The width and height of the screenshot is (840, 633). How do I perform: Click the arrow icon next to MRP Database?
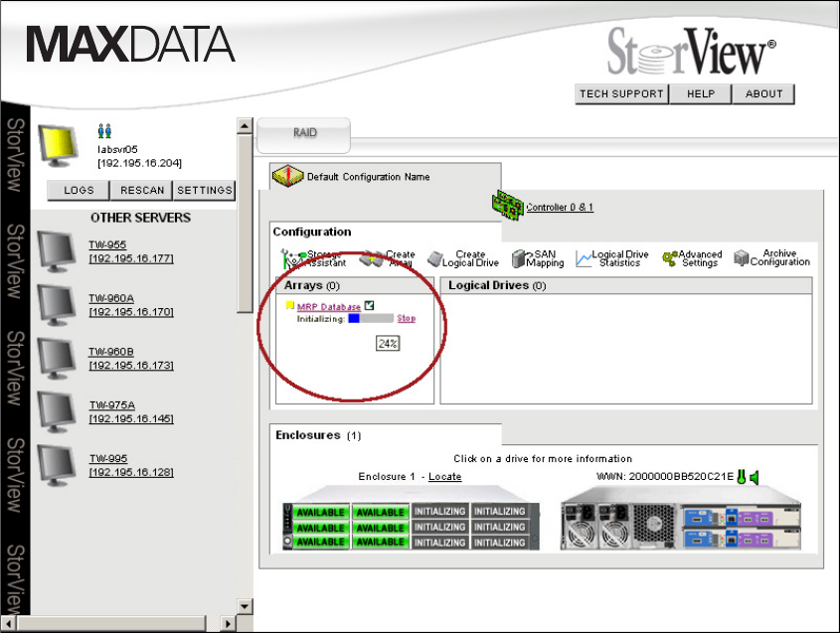click(x=369, y=305)
